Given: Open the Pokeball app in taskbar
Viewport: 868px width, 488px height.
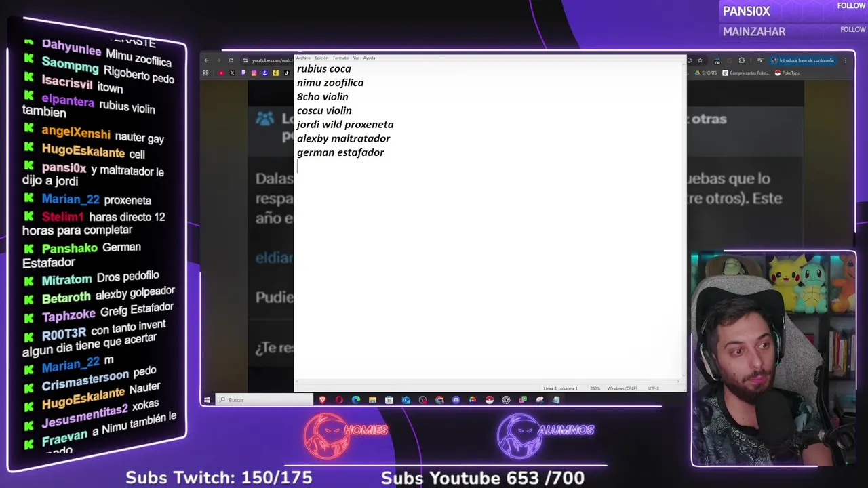Looking at the screenshot, I should 489,400.
